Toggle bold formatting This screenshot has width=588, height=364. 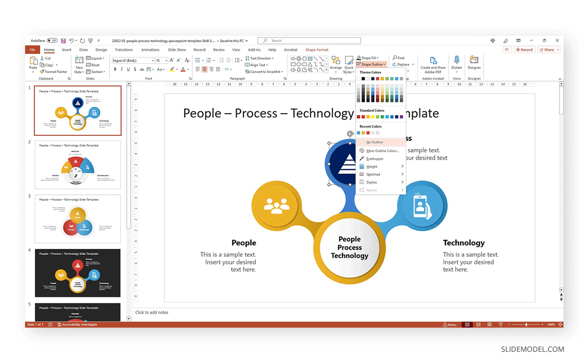(x=115, y=69)
